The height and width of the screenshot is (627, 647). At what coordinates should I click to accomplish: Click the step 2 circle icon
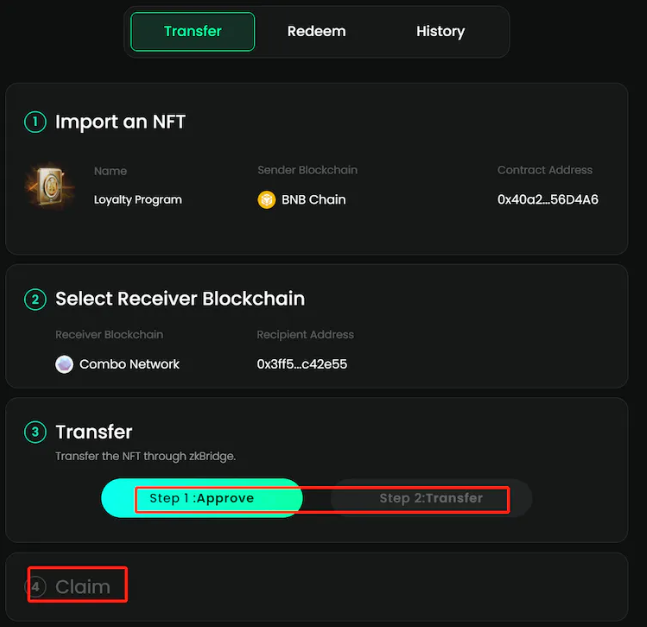(35, 299)
